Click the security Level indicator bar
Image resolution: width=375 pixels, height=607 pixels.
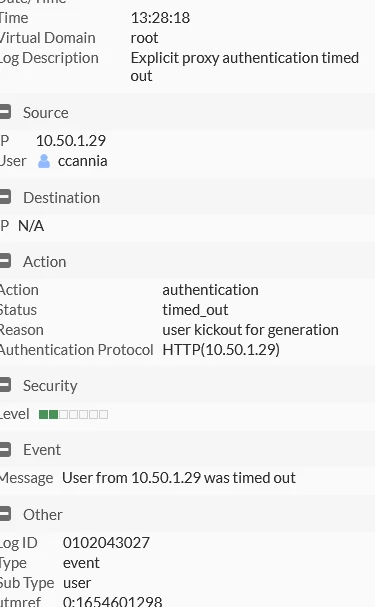pos(74,415)
